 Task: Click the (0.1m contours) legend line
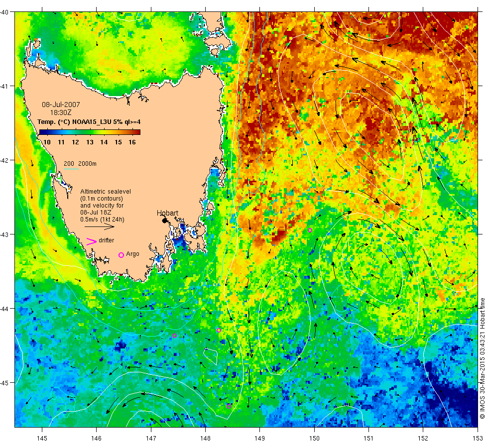coord(102,199)
